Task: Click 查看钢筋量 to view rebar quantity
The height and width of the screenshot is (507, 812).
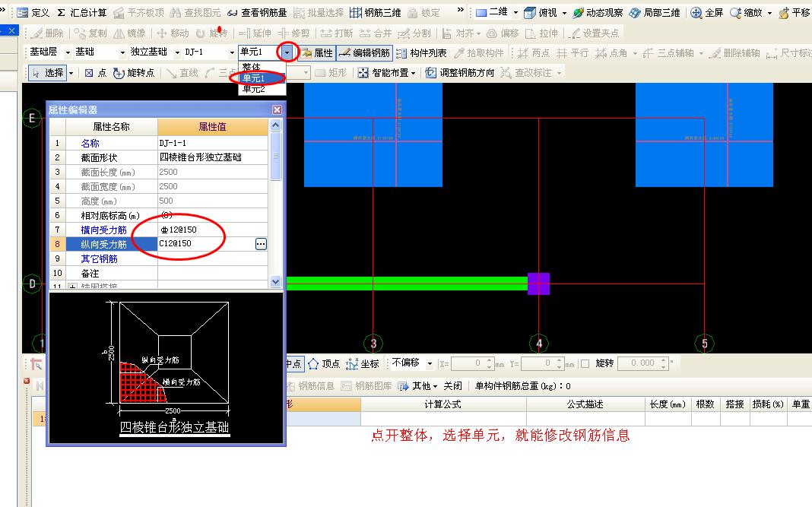Action: [257, 12]
